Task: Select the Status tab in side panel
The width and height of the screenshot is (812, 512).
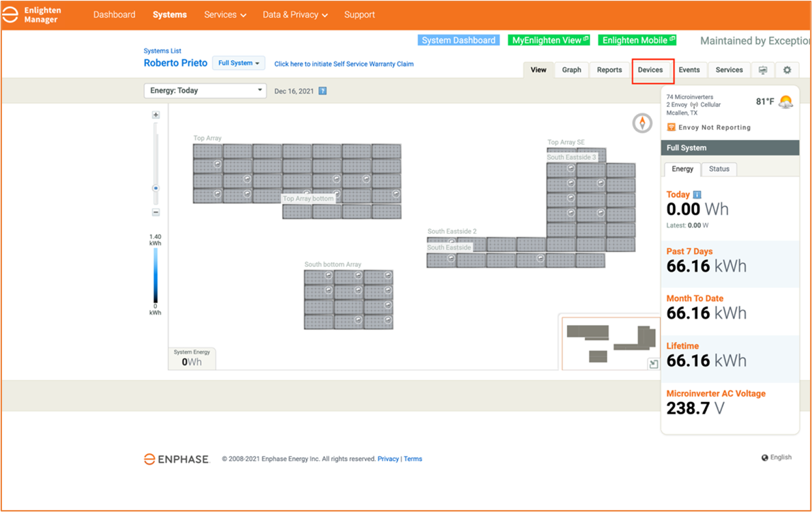Action: click(x=719, y=169)
